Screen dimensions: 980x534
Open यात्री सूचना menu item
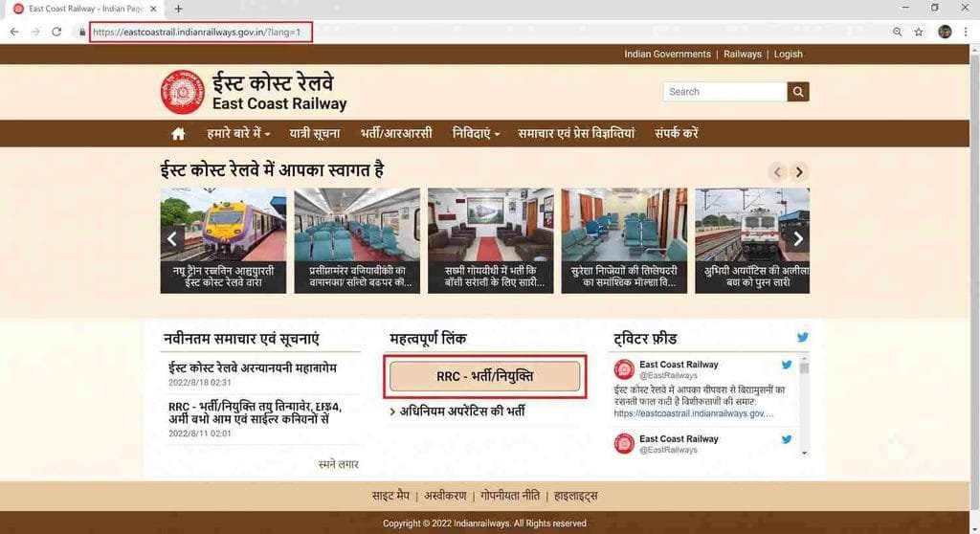(x=314, y=133)
